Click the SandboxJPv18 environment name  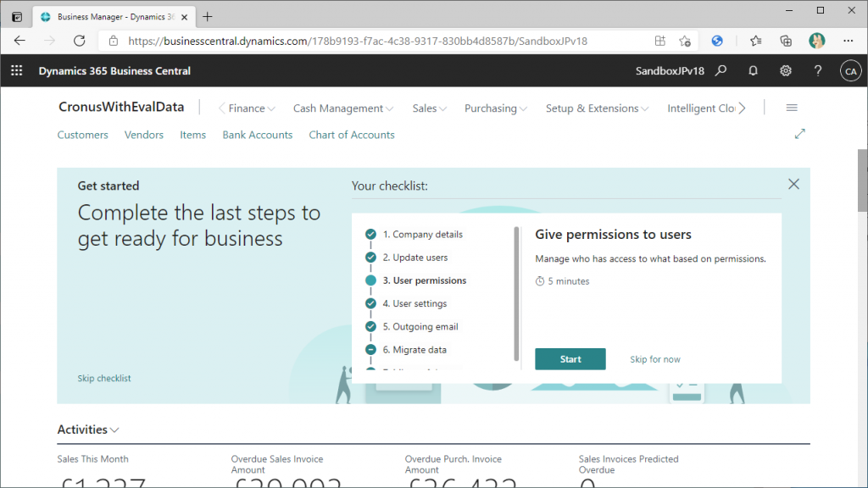pyautogui.click(x=670, y=71)
